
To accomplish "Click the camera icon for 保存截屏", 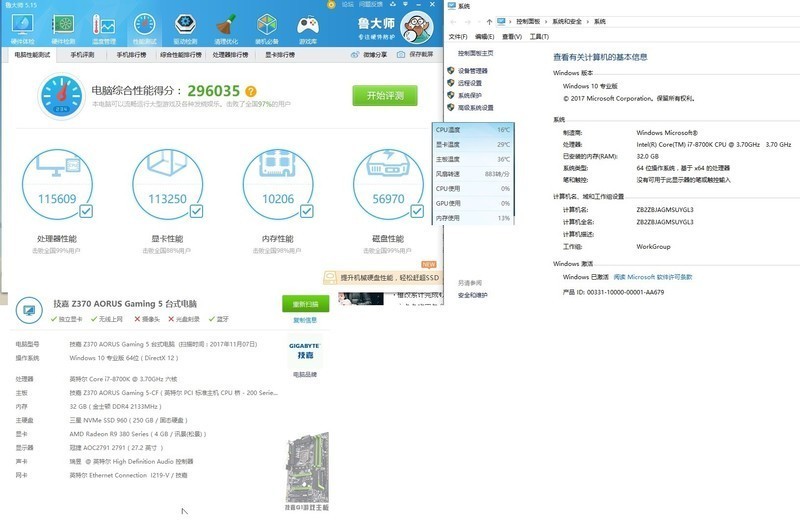I will [401, 55].
